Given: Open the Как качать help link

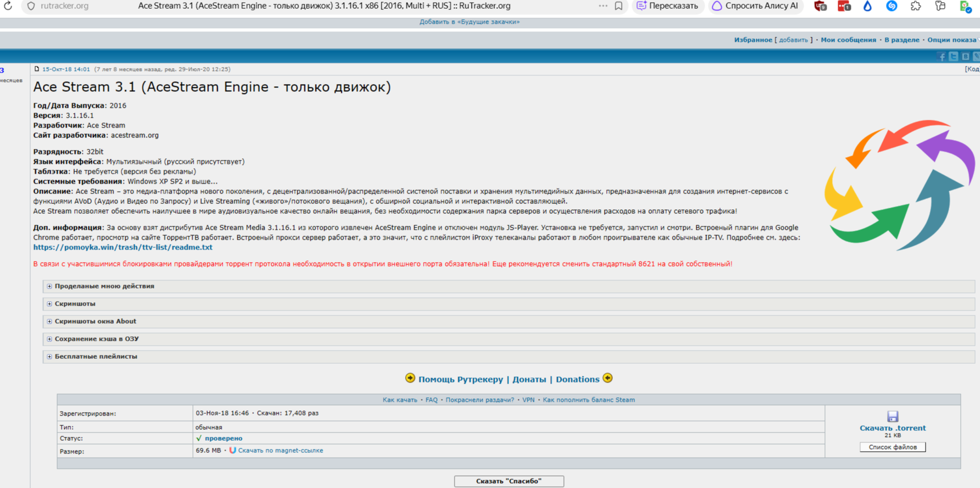Looking at the screenshot, I should click(x=400, y=400).
